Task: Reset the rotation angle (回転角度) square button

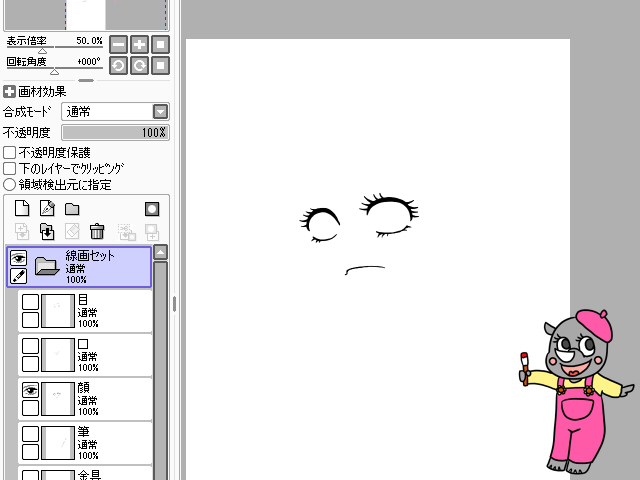Action: pos(160,66)
